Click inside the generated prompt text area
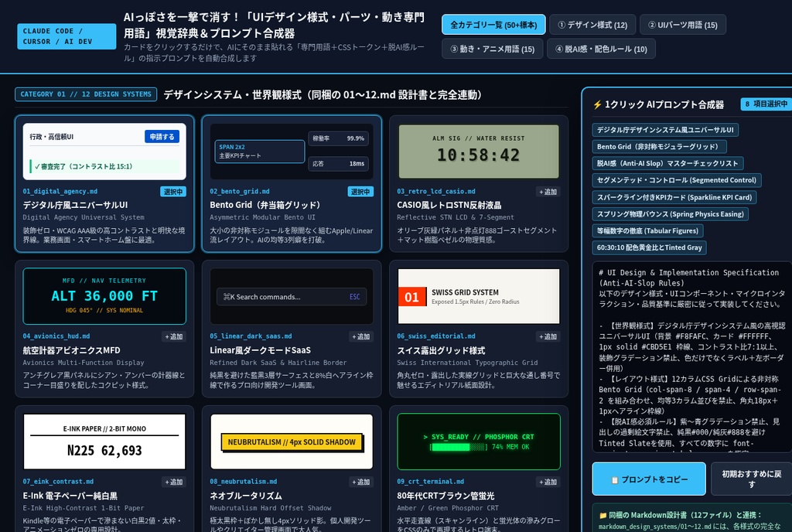This screenshot has height=532, width=792. tap(692, 356)
